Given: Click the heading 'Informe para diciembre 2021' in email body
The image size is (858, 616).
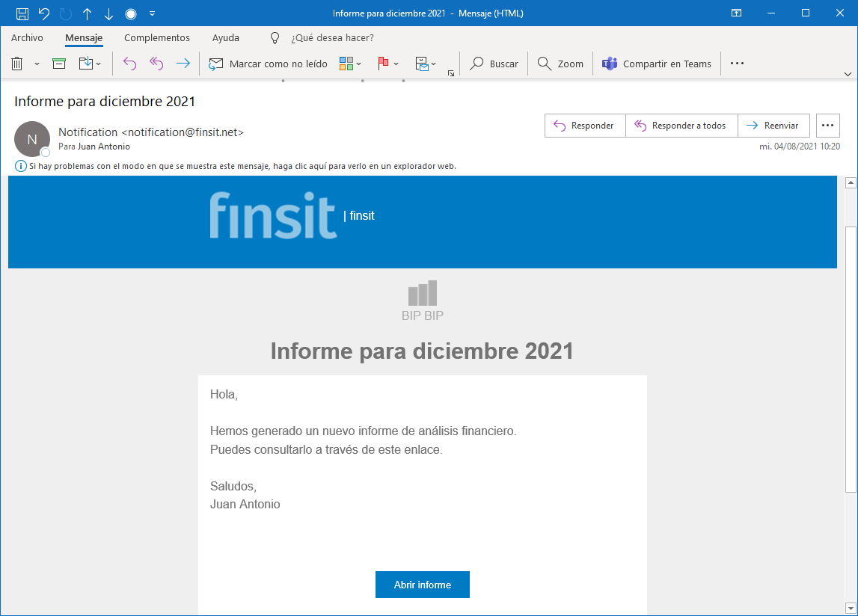Looking at the screenshot, I should (422, 351).
